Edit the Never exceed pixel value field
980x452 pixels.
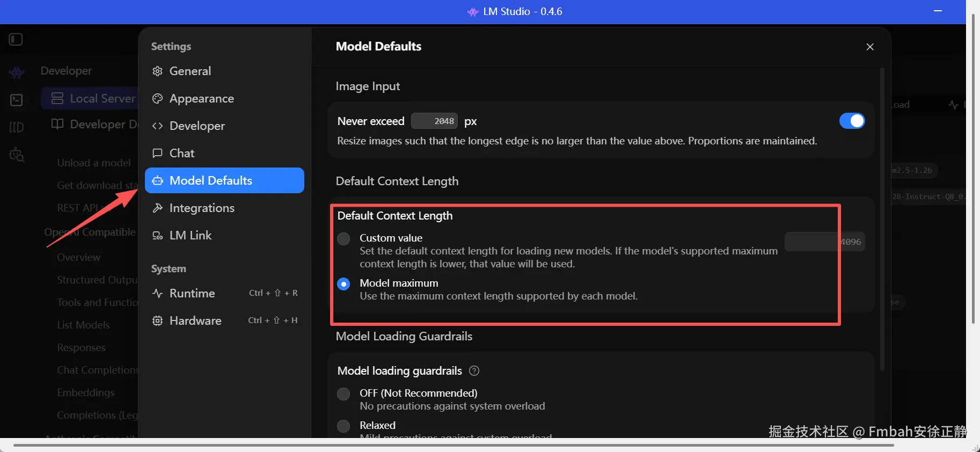pyautogui.click(x=435, y=121)
